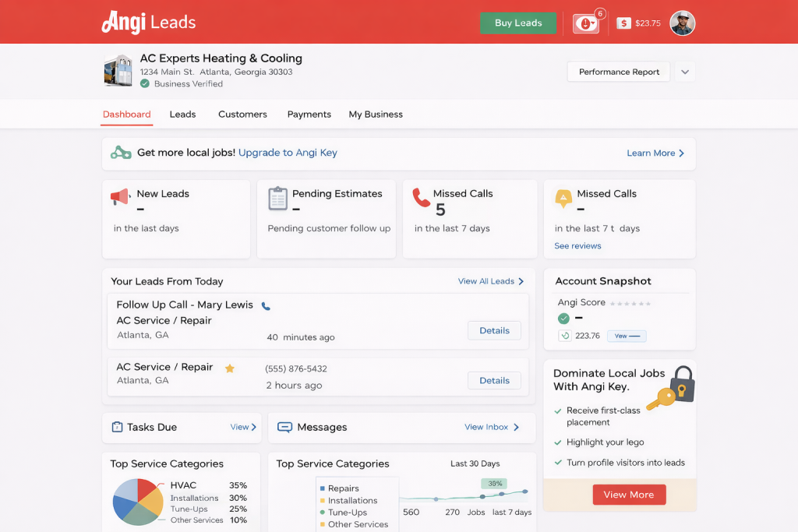The width and height of the screenshot is (798, 532).
Task: Click the phone icon next to Mary Lewis
Action: [x=266, y=306]
